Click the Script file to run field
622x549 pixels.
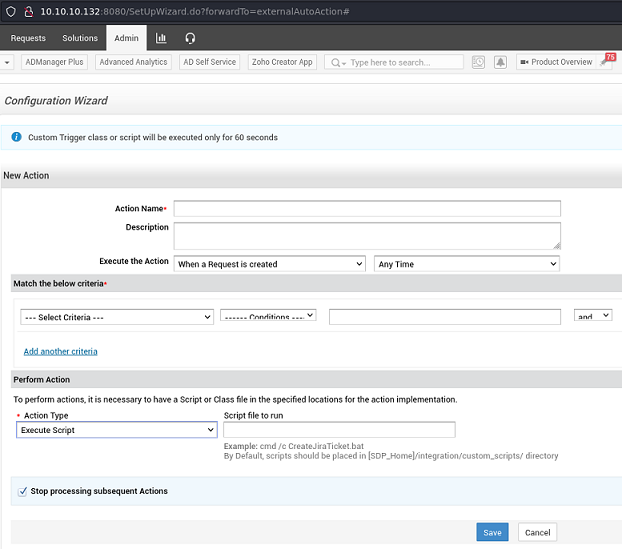tap(339, 430)
